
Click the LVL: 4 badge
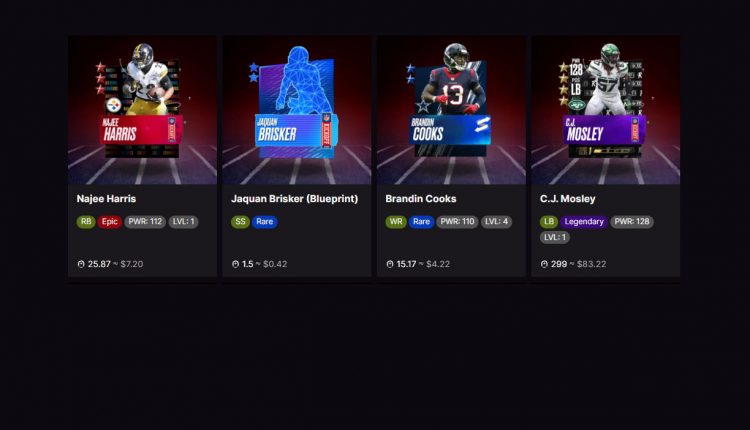(496, 221)
